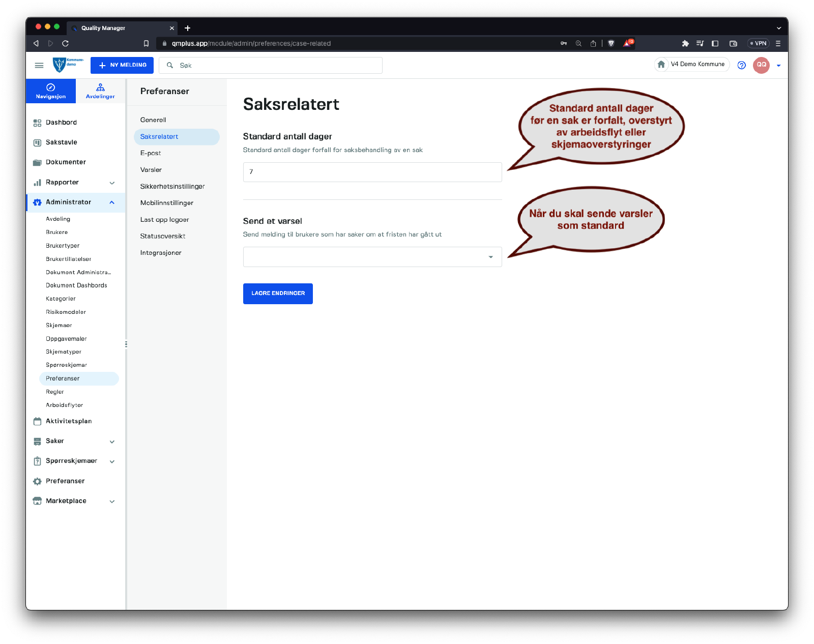Click the Dokumenter folder icon
Viewport: 814px width, 644px height.
click(37, 162)
